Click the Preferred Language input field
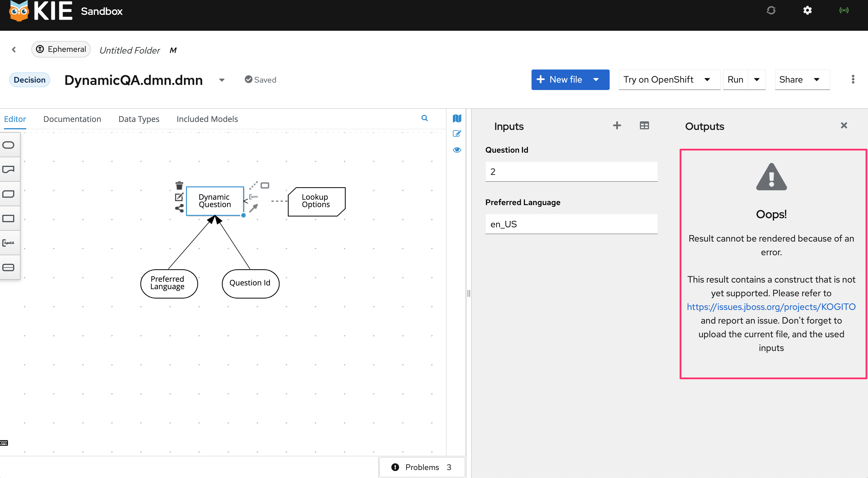 pos(571,224)
